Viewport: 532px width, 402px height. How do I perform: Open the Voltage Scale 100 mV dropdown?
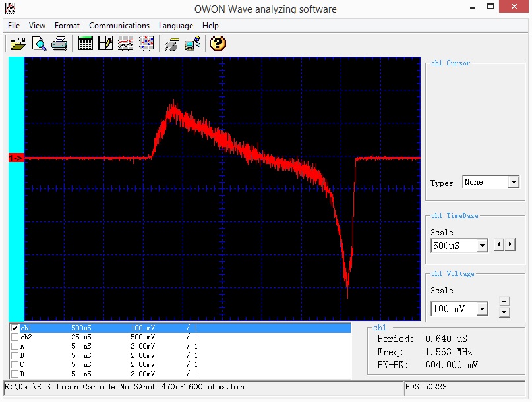coord(482,308)
